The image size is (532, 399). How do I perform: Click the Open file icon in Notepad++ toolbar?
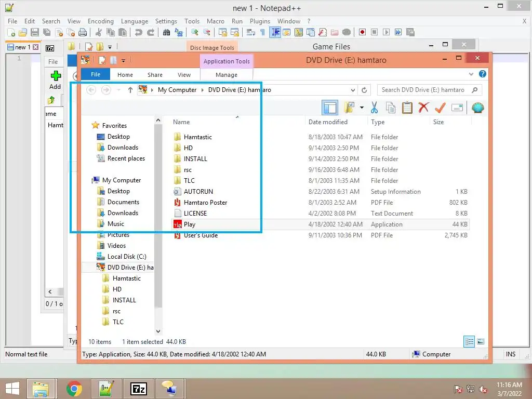click(23, 32)
